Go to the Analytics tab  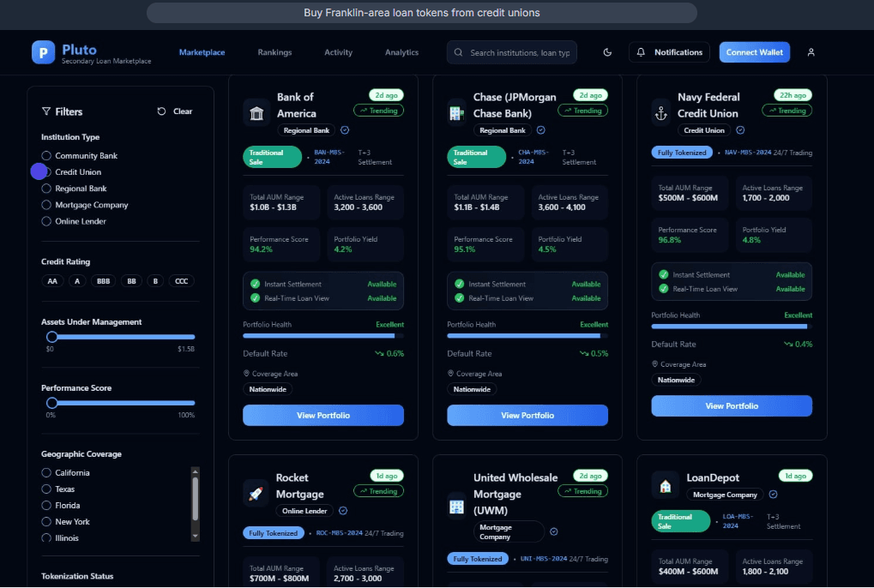[402, 52]
